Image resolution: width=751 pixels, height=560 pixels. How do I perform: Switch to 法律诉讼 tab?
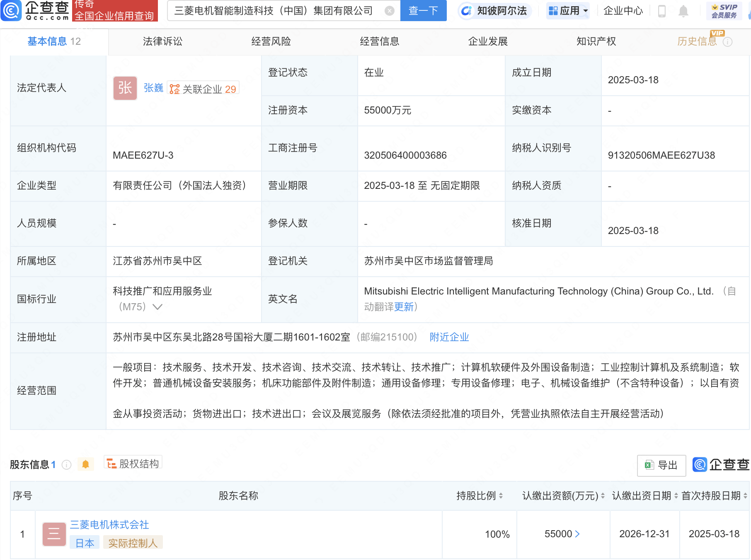point(162,41)
